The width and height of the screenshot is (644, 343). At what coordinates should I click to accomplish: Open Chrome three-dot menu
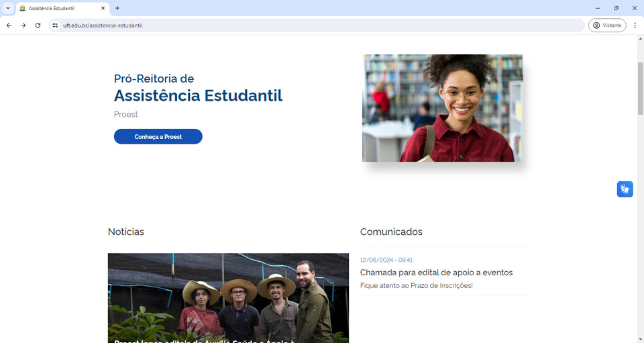(635, 26)
